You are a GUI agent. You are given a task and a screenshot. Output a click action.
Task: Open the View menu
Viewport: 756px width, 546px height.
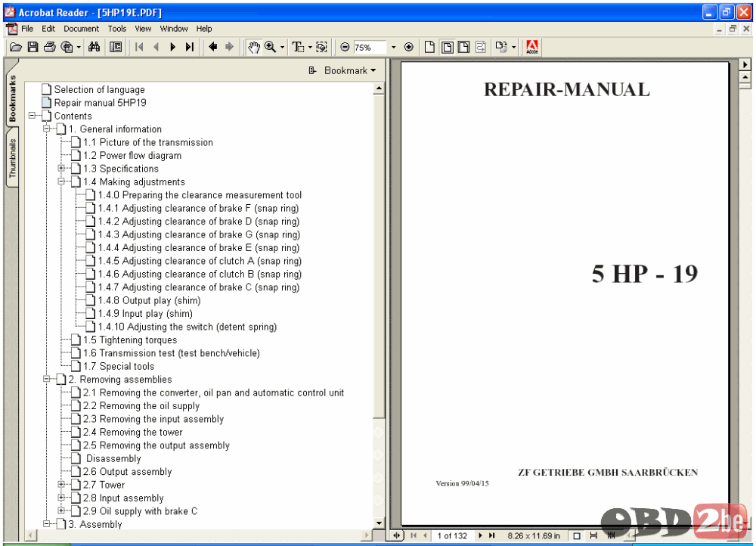click(x=143, y=29)
